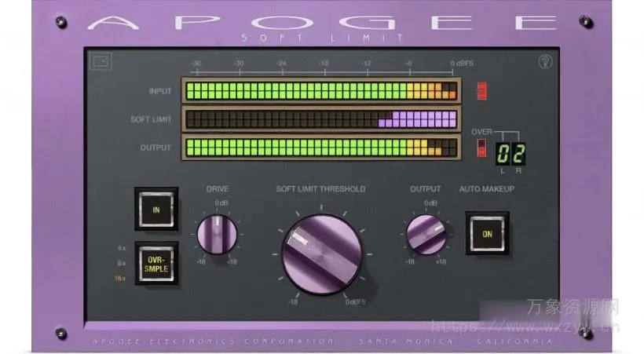Click the help question mark icon
Viewport: 644px width, 354px height.
click(x=544, y=63)
